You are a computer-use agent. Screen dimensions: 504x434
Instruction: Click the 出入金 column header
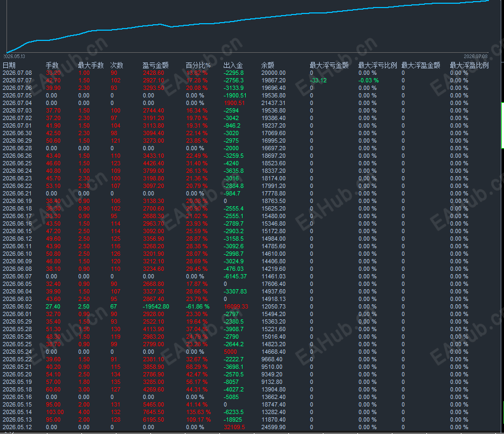point(233,66)
